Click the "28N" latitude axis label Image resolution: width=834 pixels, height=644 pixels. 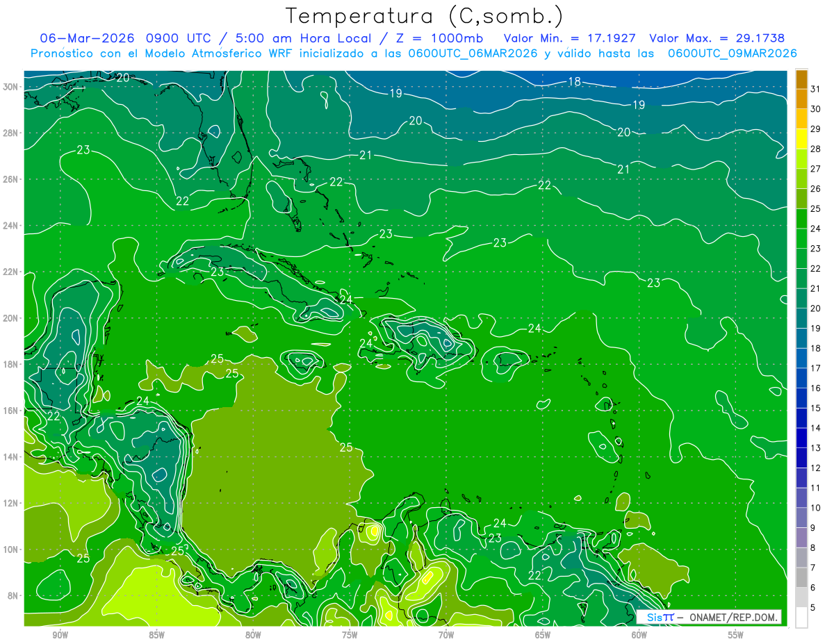click(x=10, y=133)
